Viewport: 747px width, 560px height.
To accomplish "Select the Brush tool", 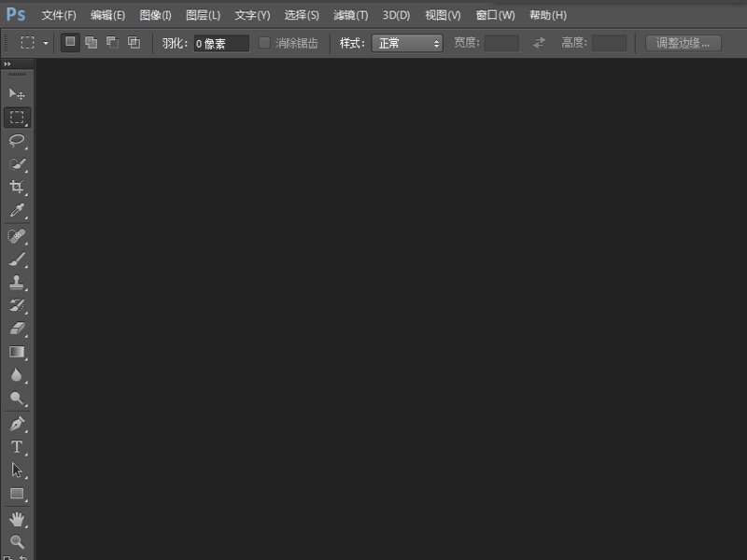I will (x=16, y=258).
